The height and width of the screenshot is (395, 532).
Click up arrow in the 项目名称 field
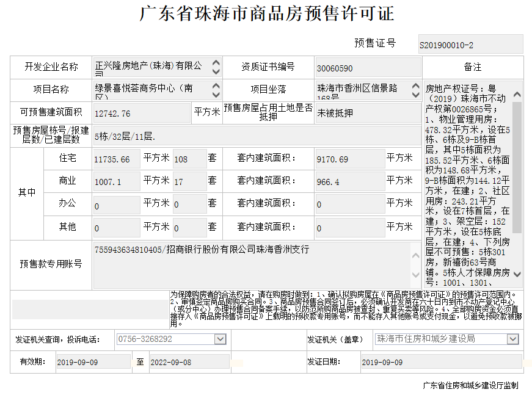pyautogui.click(x=216, y=86)
